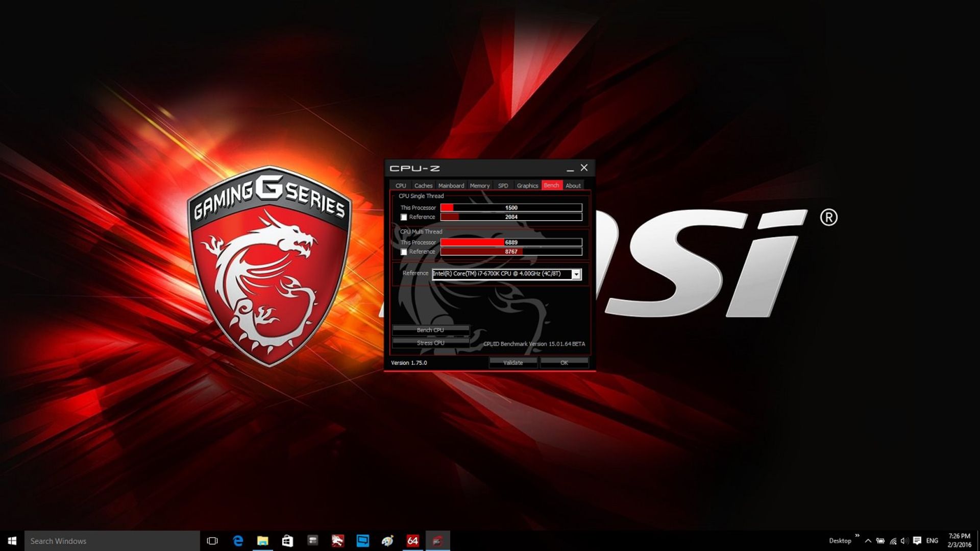
Task: Open the gray settings-style taskbar app
Action: (312, 541)
